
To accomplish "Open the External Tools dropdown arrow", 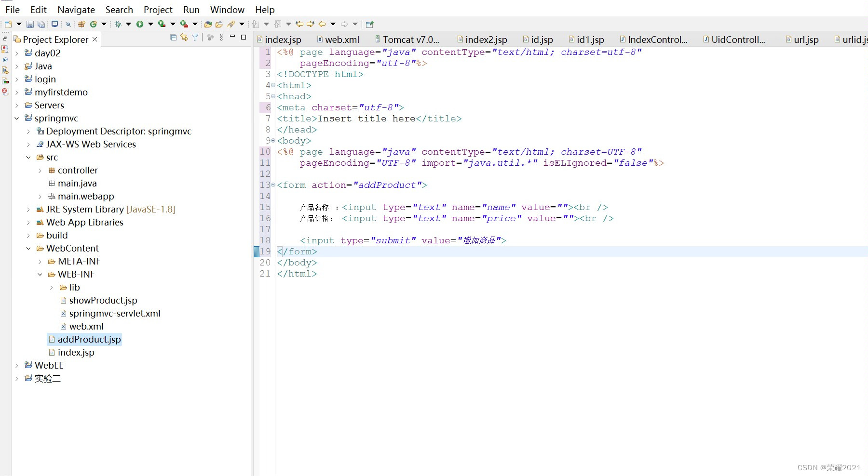I will (x=195, y=24).
